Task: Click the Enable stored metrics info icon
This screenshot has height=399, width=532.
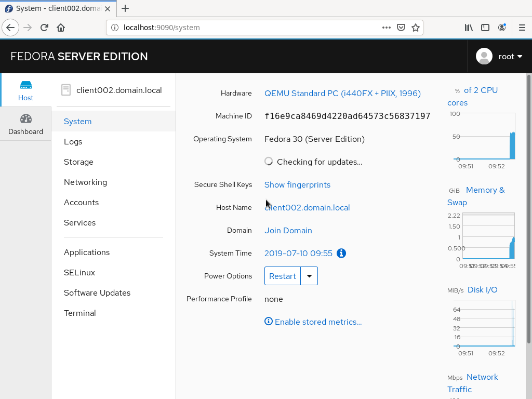Action: click(x=269, y=321)
